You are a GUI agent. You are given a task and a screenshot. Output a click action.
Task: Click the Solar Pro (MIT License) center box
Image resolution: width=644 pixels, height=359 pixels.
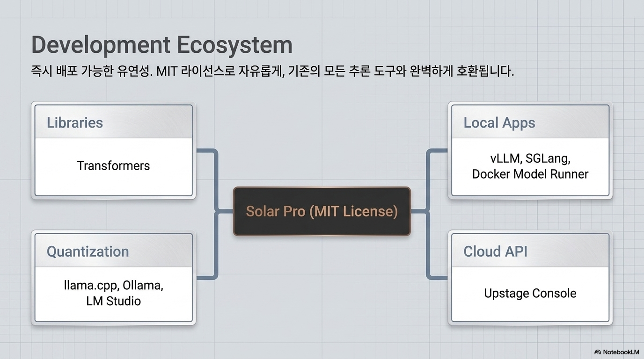click(x=322, y=211)
